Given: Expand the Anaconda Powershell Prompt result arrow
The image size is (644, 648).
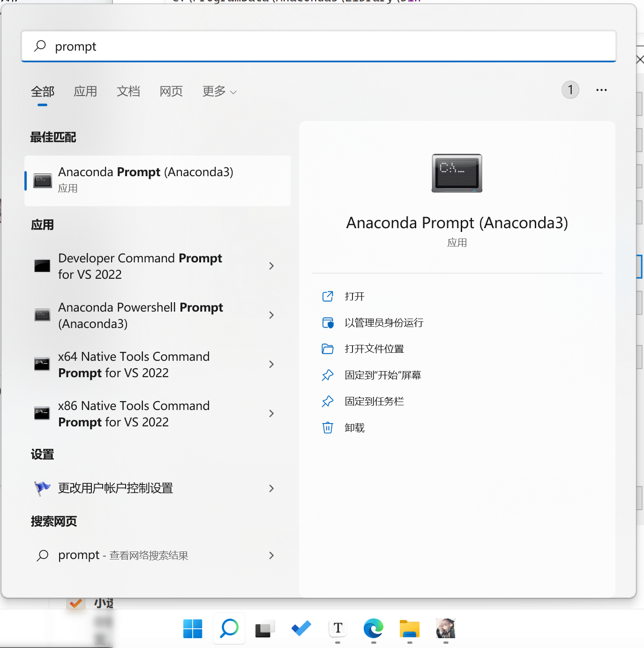Looking at the screenshot, I should pos(271,315).
